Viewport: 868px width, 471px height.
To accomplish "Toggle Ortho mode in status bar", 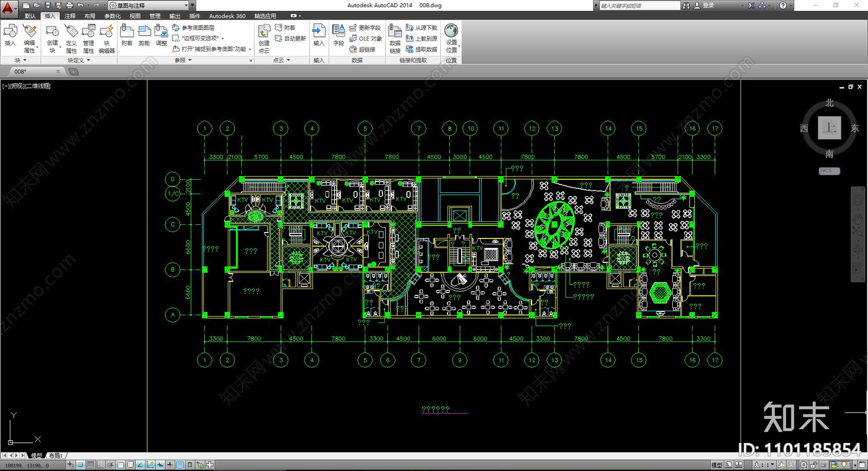I will point(100,465).
